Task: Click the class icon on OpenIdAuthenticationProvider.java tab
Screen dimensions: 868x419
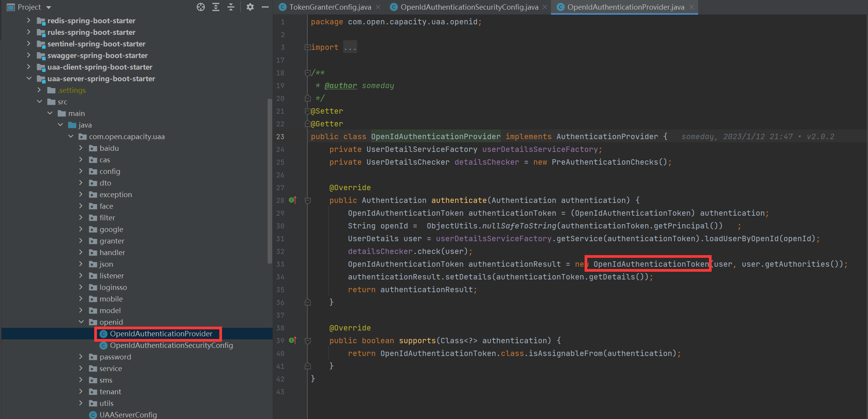Action: coord(561,7)
